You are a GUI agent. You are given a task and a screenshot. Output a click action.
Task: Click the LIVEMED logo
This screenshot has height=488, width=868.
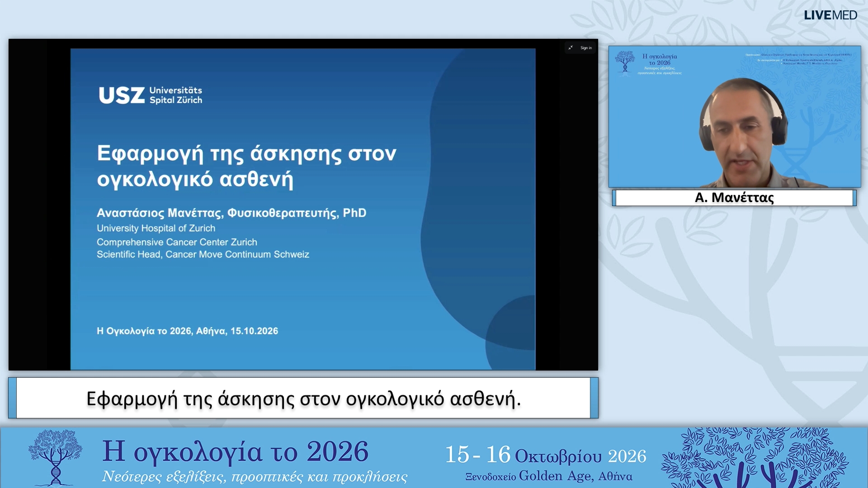coord(830,15)
